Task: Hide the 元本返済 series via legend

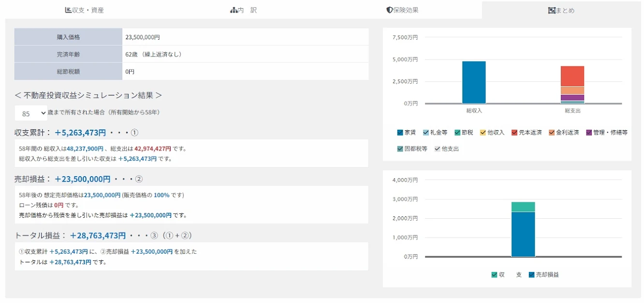Action: (x=514, y=133)
